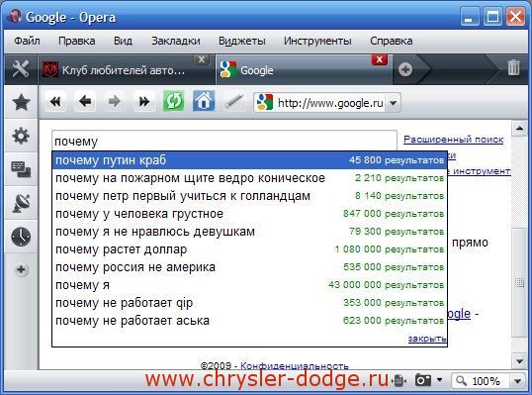The width and height of the screenshot is (532, 395).
Task: Toggle the panel selector wrench icon
Action: tap(21, 69)
